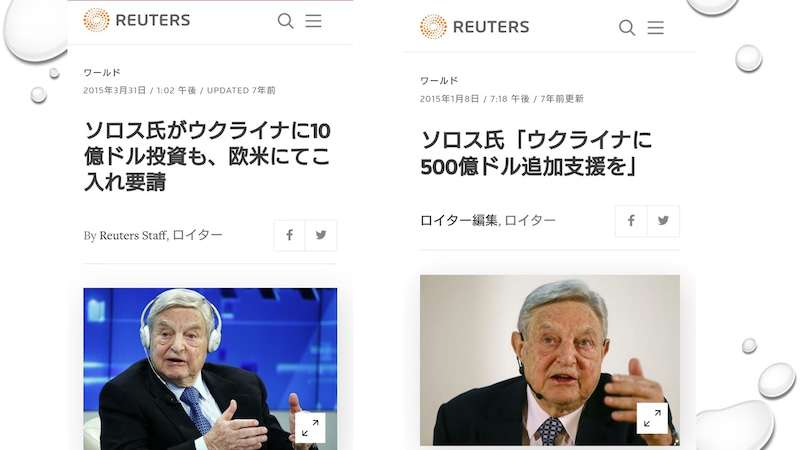
Task: Click headline about 500億ドル追加支援
Action: point(536,153)
